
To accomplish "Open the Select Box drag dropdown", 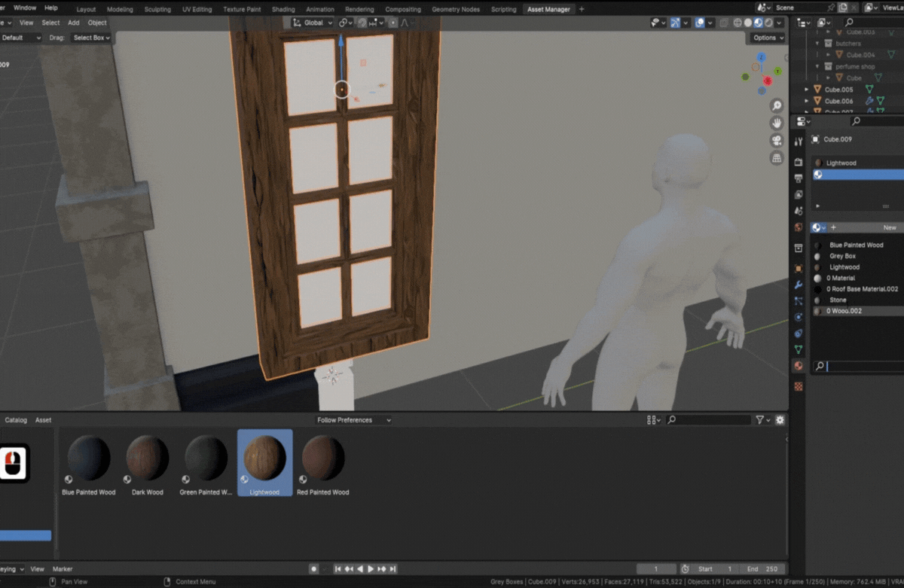I will 91,38.
